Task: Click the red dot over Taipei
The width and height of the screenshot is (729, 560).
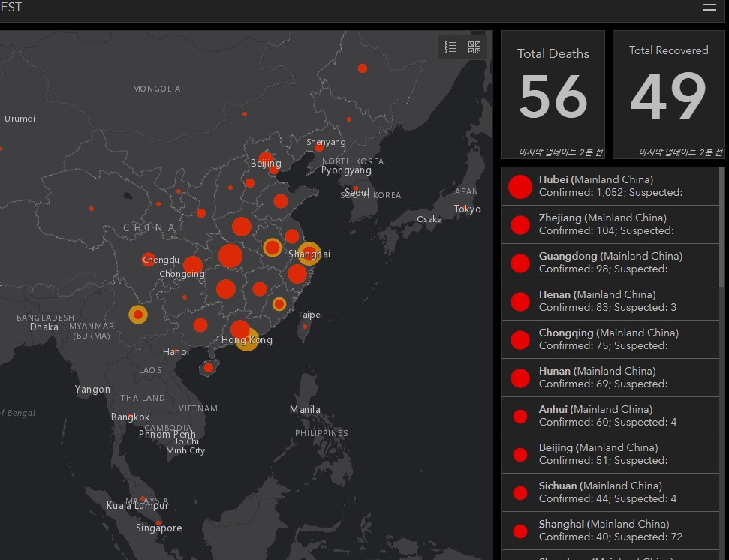Action: tap(304, 327)
